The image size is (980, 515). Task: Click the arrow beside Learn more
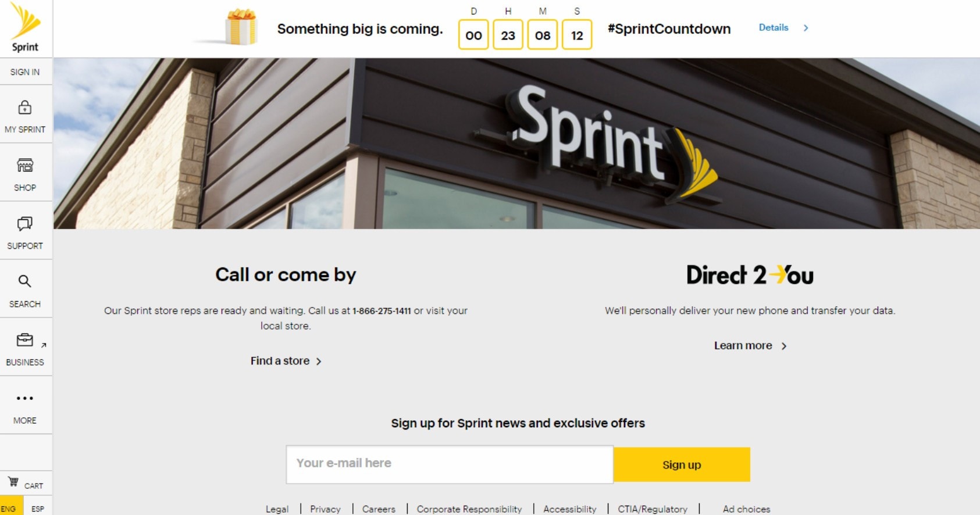point(784,346)
